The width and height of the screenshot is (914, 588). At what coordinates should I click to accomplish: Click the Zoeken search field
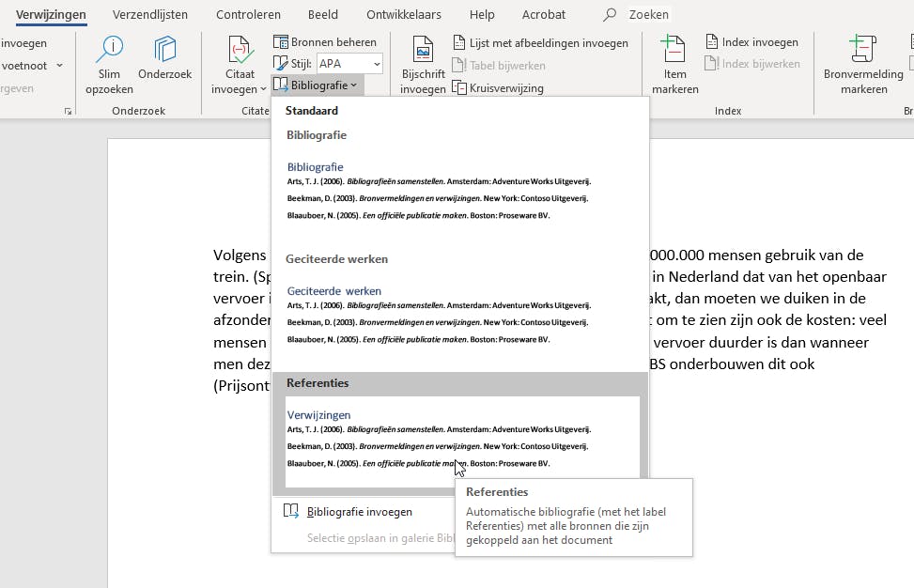pyautogui.click(x=649, y=15)
